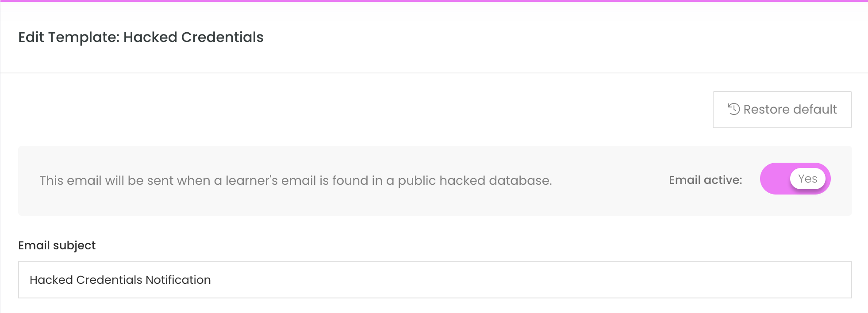Viewport: 868px width, 313px height.
Task: Click the white Yes knob on the switch
Action: click(807, 179)
